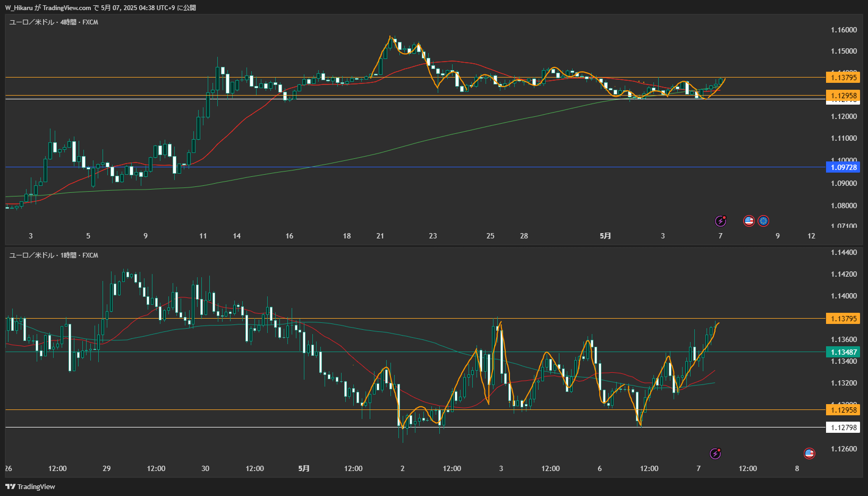Click the 1.14400 price axis value
Image resolution: width=868 pixels, height=496 pixels.
pos(844,252)
